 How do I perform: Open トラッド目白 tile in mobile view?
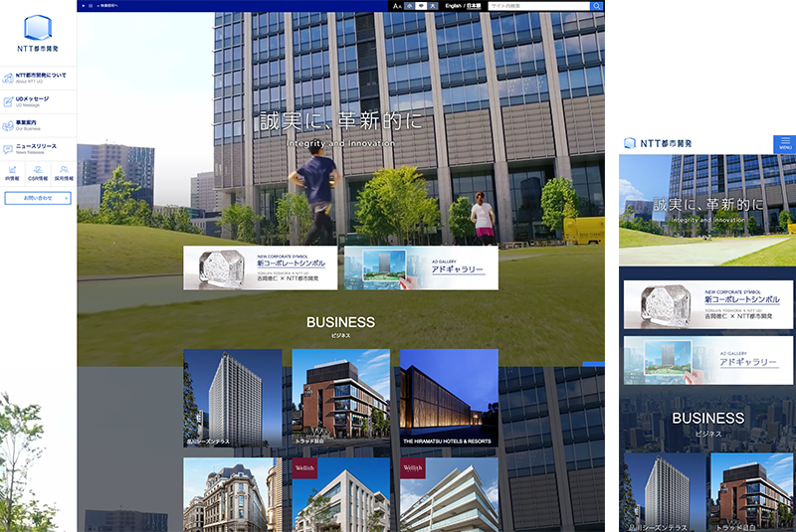(752, 492)
